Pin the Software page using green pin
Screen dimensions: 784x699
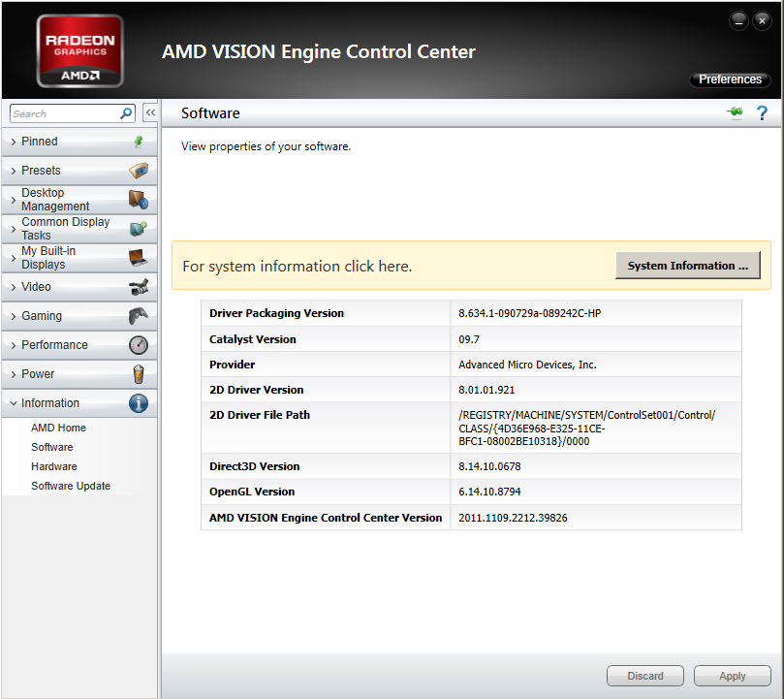tap(735, 112)
